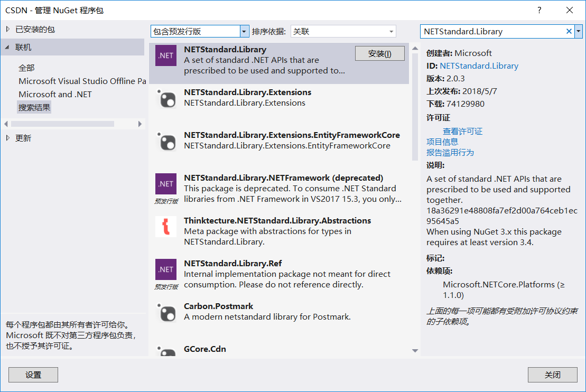Click the 关闭 button
The image size is (586, 392).
pyautogui.click(x=552, y=375)
